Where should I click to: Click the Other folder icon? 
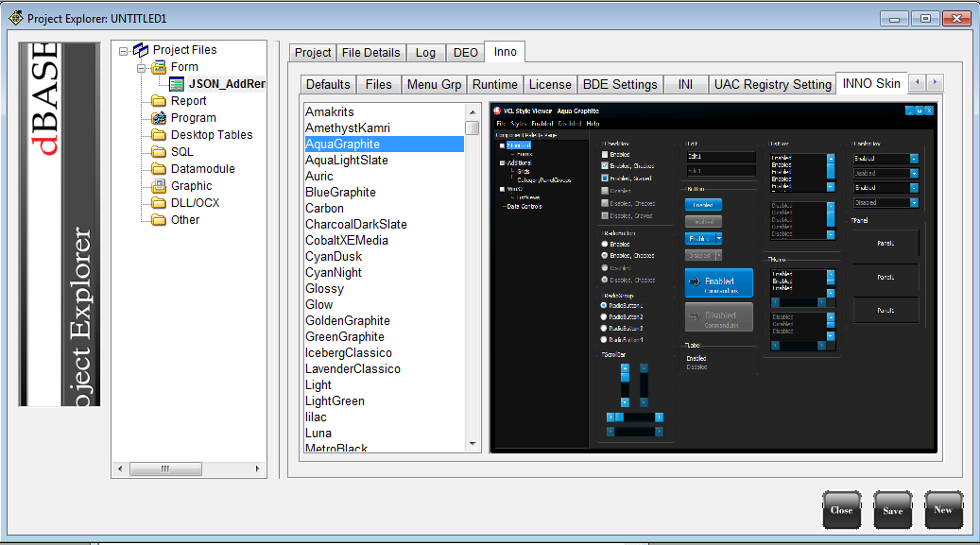pos(159,219)
